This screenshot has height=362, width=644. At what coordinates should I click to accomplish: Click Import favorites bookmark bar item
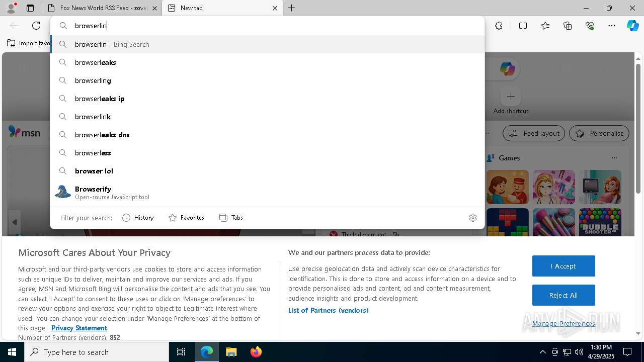tap(29, 43)
